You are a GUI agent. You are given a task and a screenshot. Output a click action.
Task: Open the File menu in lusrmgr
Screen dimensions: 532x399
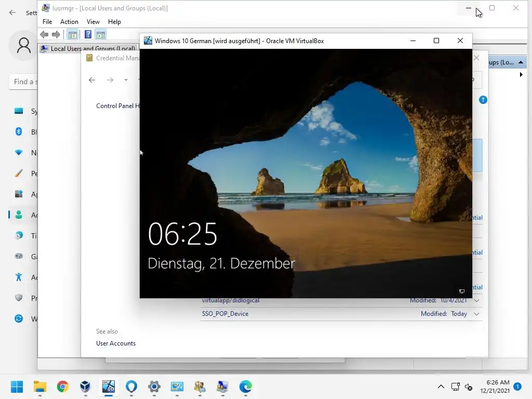47,22
